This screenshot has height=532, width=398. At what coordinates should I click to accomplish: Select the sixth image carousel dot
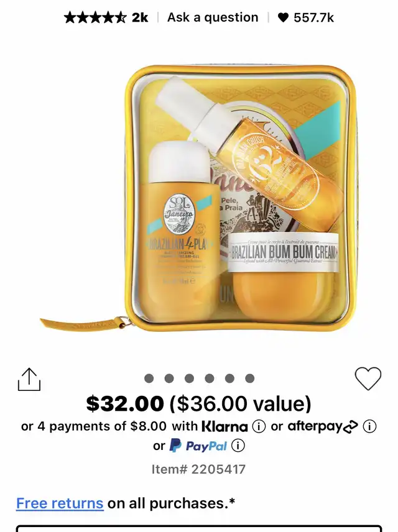pos(249,378)
